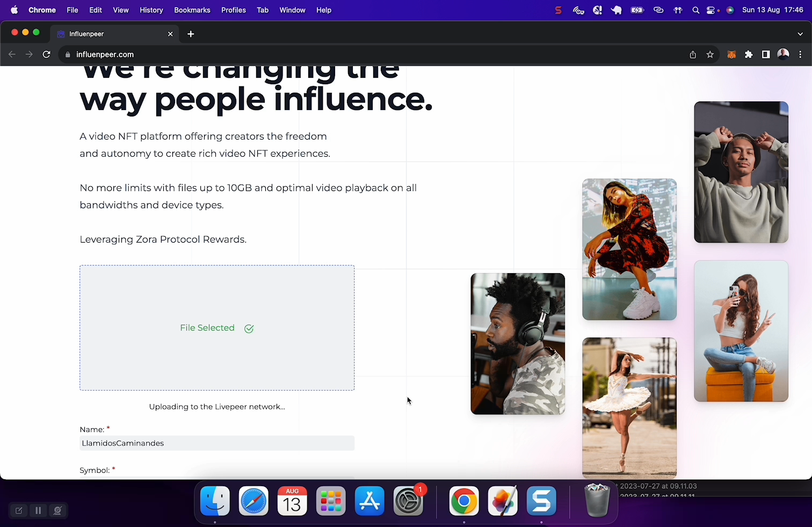Open the Profiles menu

(234, 10)
